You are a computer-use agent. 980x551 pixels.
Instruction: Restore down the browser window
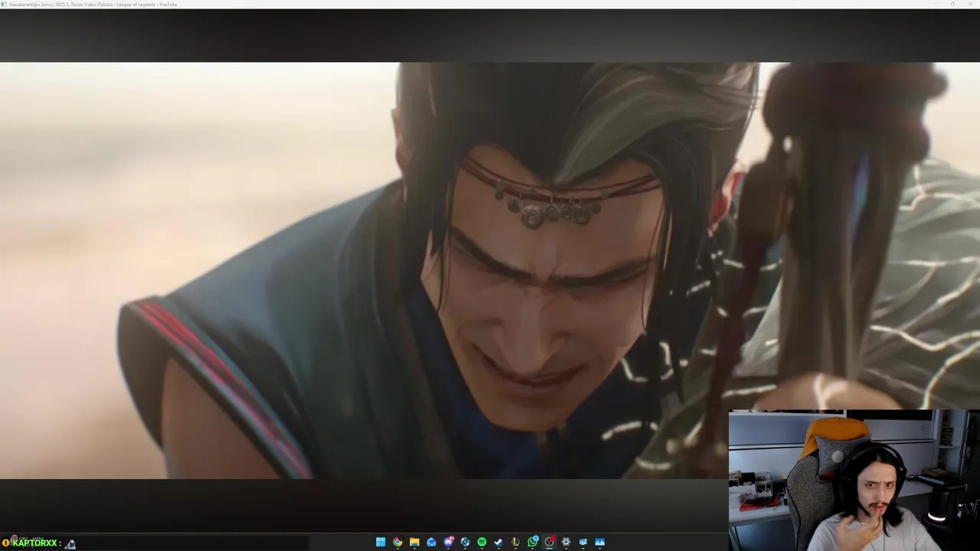click(952, 5)
